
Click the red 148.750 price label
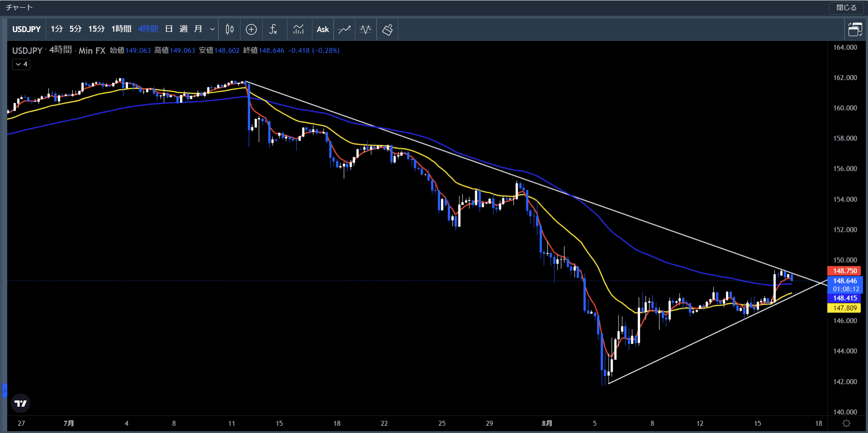pos(845,271)
